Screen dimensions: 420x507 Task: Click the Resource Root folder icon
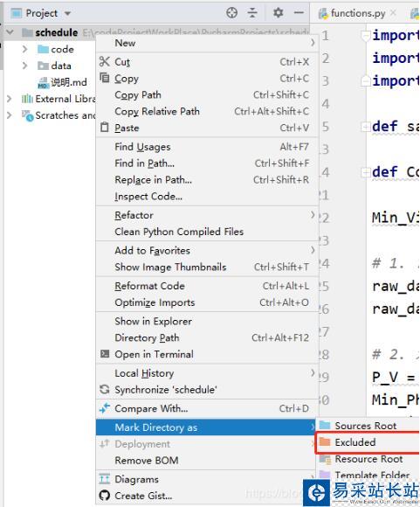tap(326, 459)
